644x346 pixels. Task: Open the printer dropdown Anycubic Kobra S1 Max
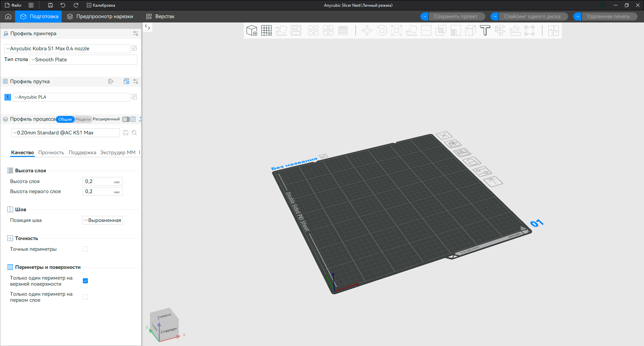(x=67, y=49)
